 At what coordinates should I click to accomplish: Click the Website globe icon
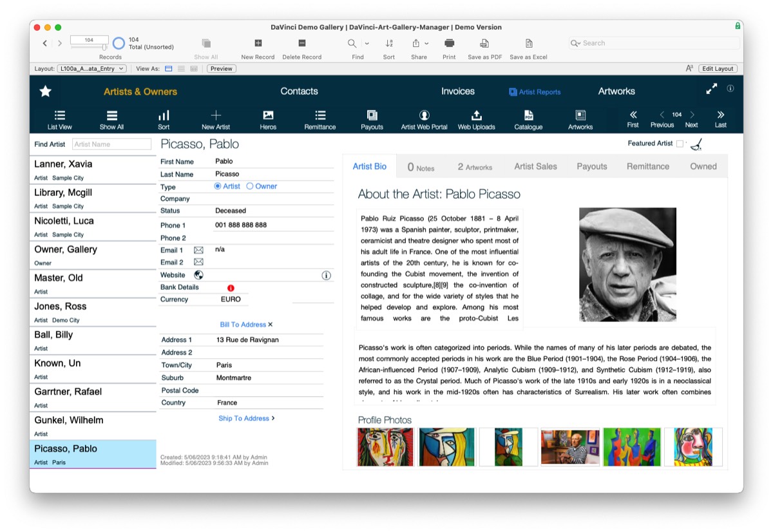pyautogui.click(x=198, y=275)
